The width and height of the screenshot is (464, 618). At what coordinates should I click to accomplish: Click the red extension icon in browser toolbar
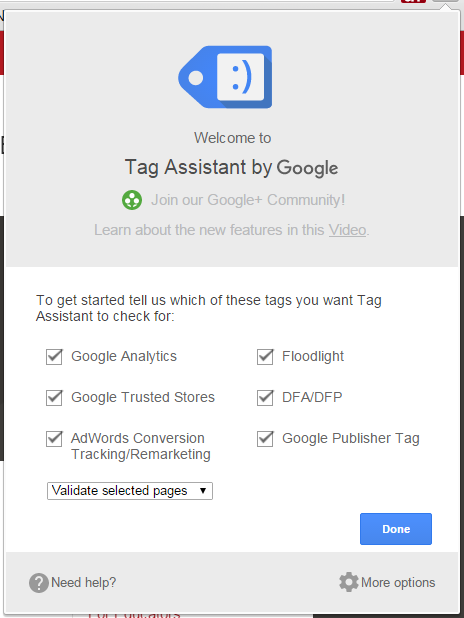[x=413, y=1]
